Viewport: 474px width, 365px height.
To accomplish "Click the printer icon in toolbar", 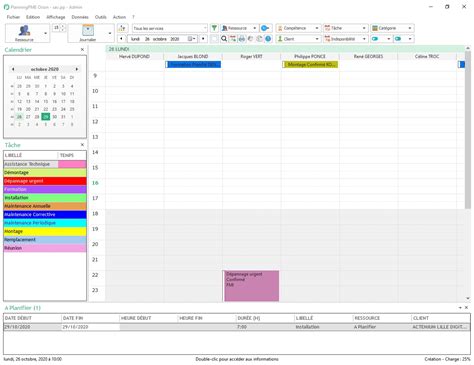I will tap(242, 39).
